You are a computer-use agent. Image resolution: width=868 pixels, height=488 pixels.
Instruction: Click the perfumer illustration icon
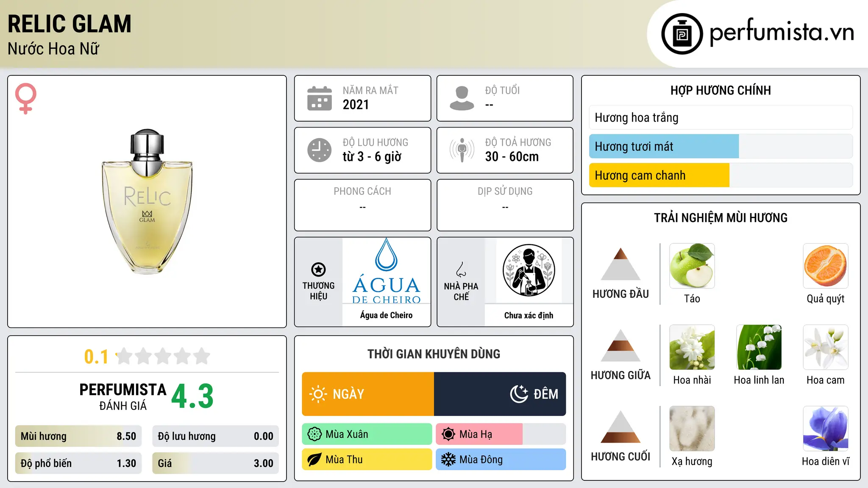coord(529,270)
